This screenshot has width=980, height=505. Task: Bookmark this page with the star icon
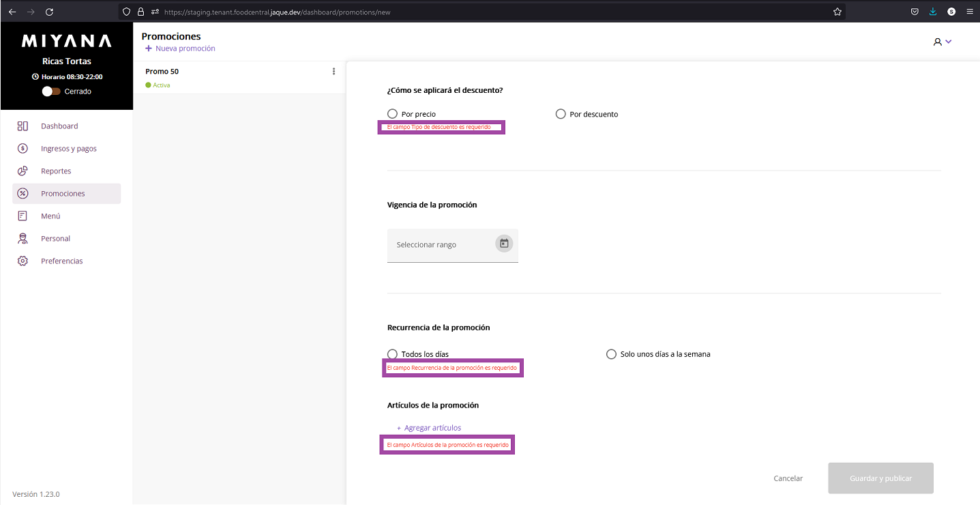coord(837,12)
